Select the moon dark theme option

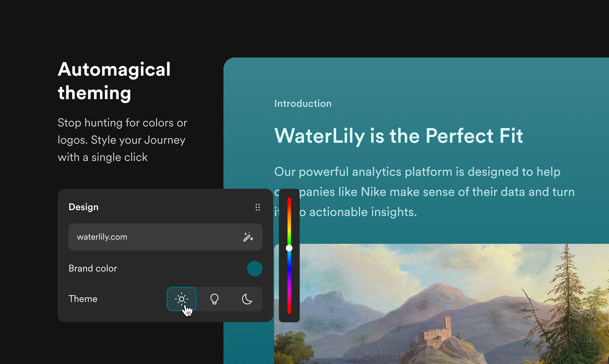tap(247, 299)
